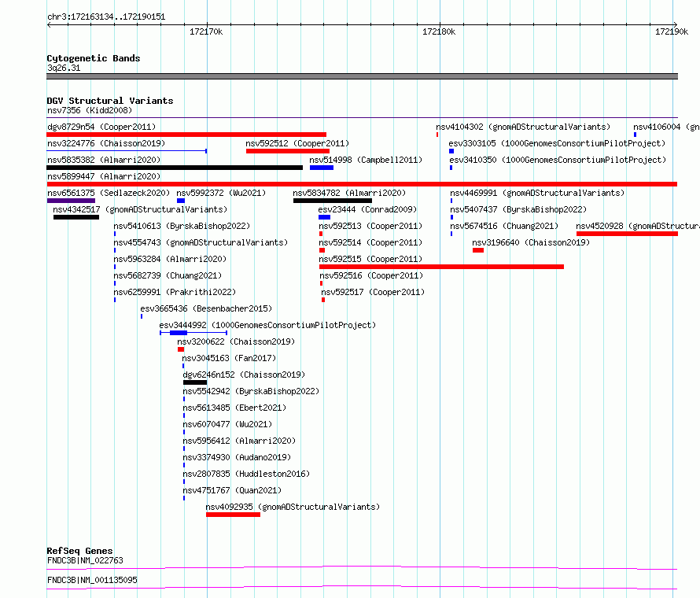Open nsv4104302 (gnomADStructuralVariants) variant
This screenshot has width=700, height=598.
[523, 127]
